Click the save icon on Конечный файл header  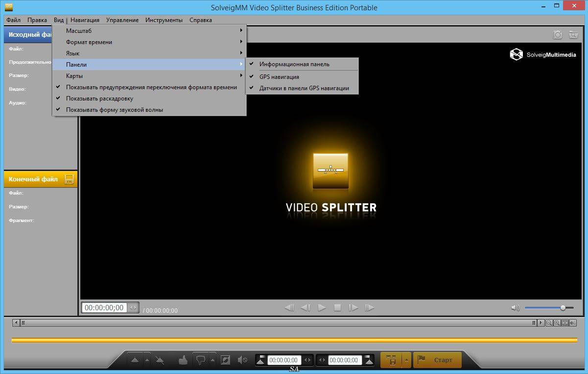(x=69, y=179)
